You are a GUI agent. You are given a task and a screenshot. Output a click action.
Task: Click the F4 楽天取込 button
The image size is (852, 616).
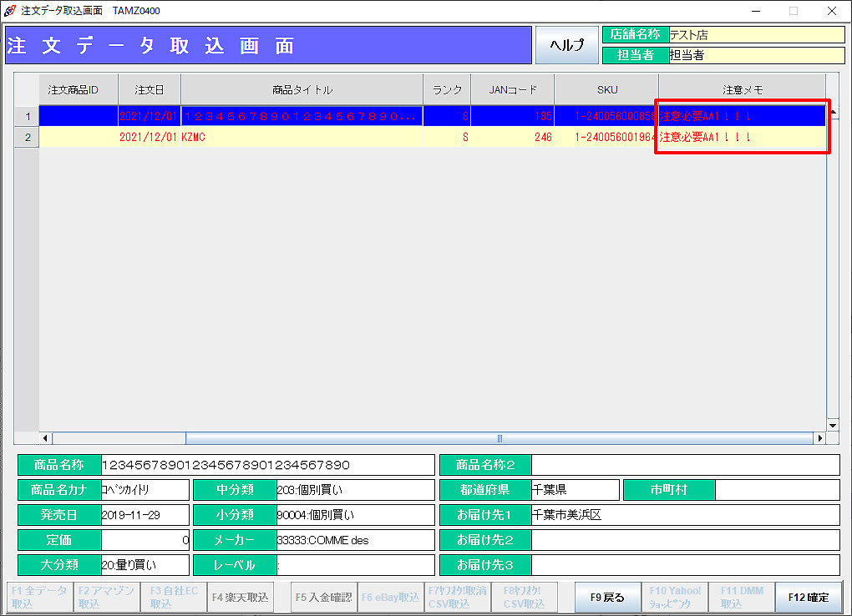(241, 597)
